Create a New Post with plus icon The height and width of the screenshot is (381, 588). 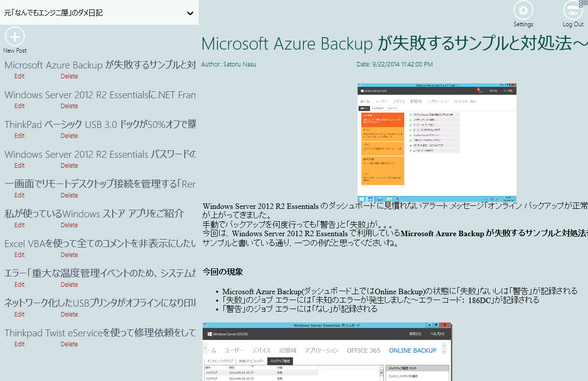coord(15,36)
